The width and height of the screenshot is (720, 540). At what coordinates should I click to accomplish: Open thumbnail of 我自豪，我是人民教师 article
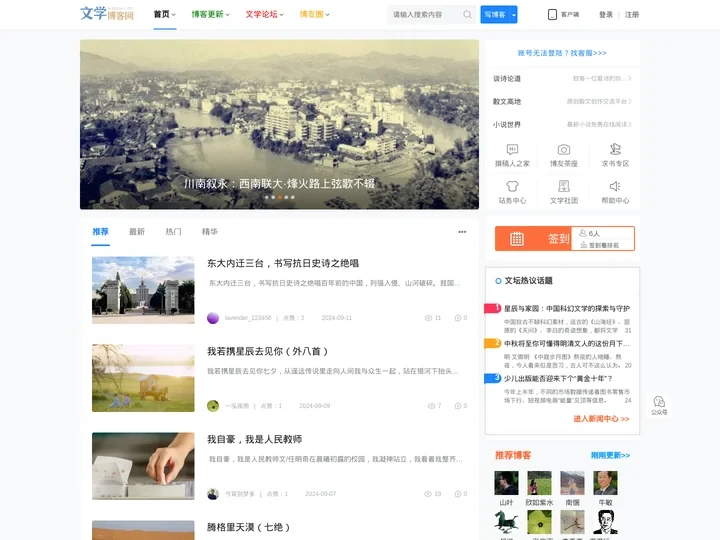click(143, 466)
